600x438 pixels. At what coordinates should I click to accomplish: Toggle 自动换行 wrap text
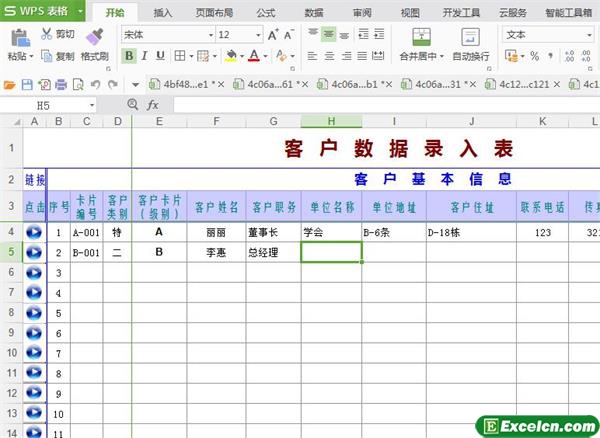pyautogui.click(x=471, y=44)
